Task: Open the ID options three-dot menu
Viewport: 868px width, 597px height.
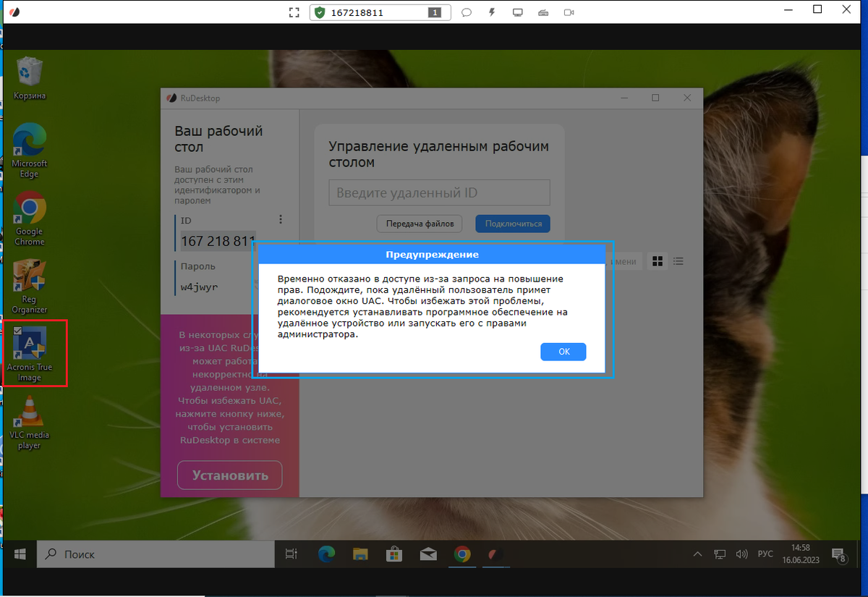Action: (281, 219)
